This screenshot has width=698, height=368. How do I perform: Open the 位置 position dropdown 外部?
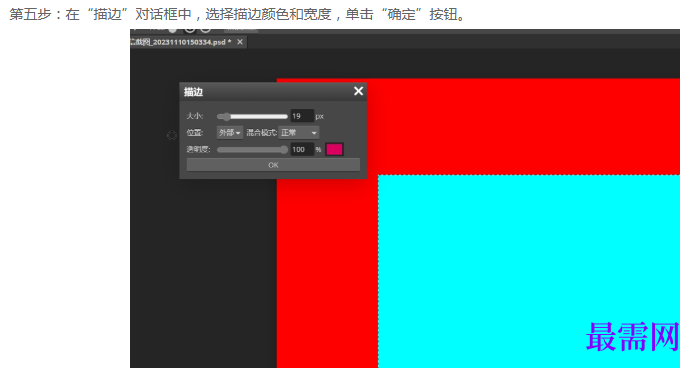click(230, 133)
